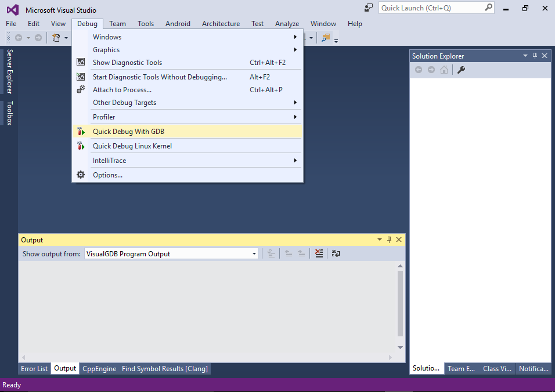Click the Quick Debug With GDB icon
The image size is (555, 392).
81,132
